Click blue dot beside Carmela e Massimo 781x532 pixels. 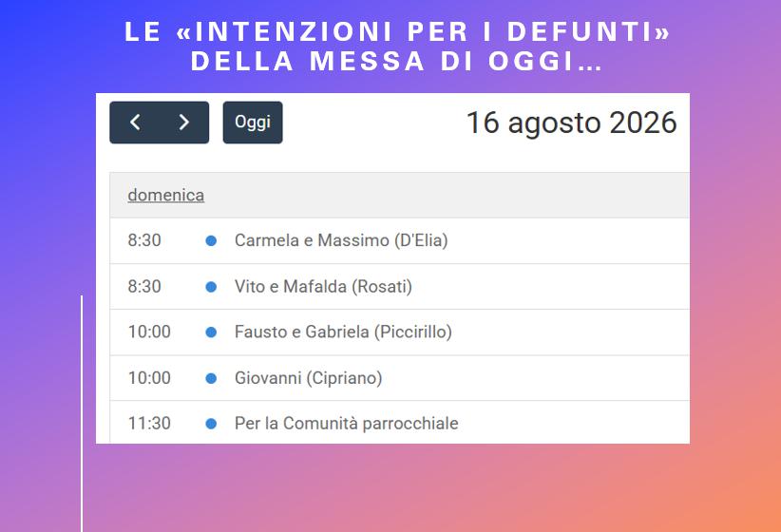(211, 240)
